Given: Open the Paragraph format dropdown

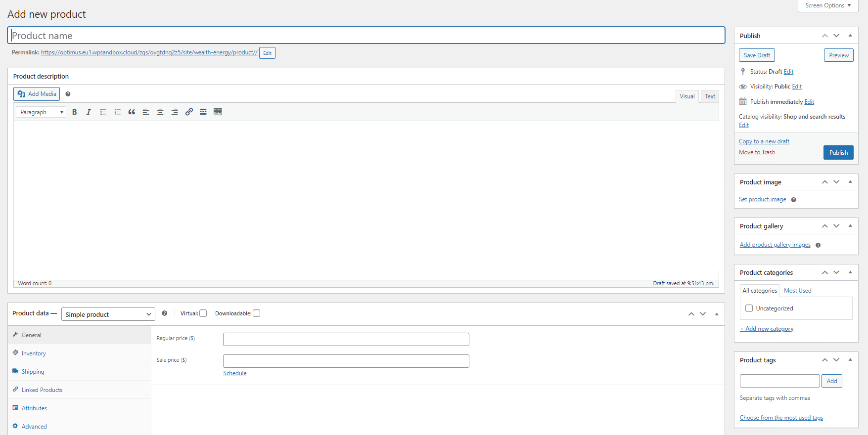Looking at the screenshot, I should (x=41, y=112).
